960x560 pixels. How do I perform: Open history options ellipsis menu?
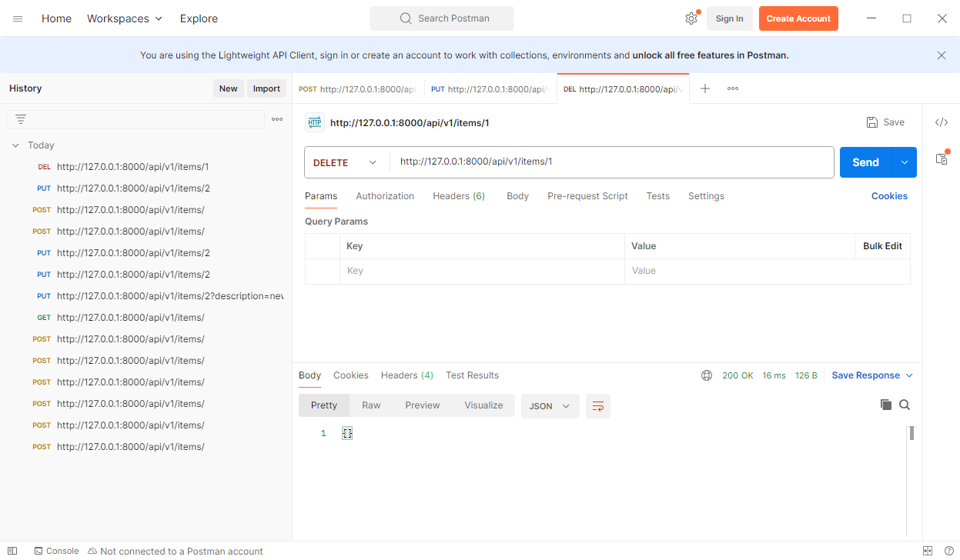[277, 119]
